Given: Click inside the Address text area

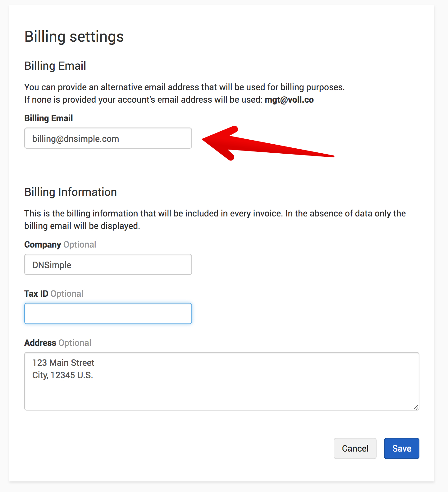Looking at the screenshot, I should click(x=222, y=381).
